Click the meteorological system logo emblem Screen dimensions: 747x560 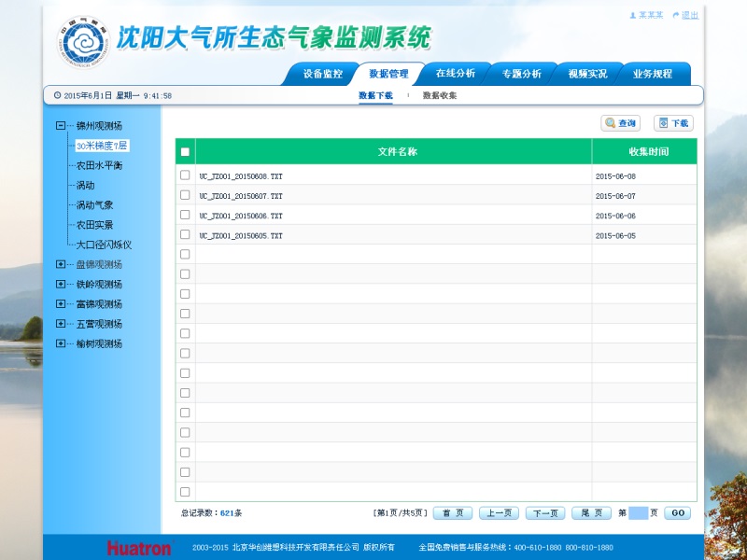click(x=83, y=42)
